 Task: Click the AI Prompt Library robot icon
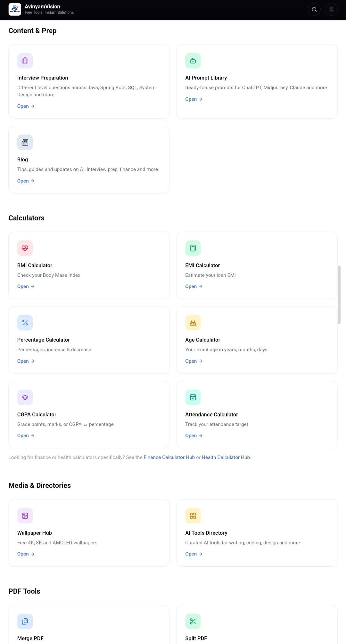(193, 61)
